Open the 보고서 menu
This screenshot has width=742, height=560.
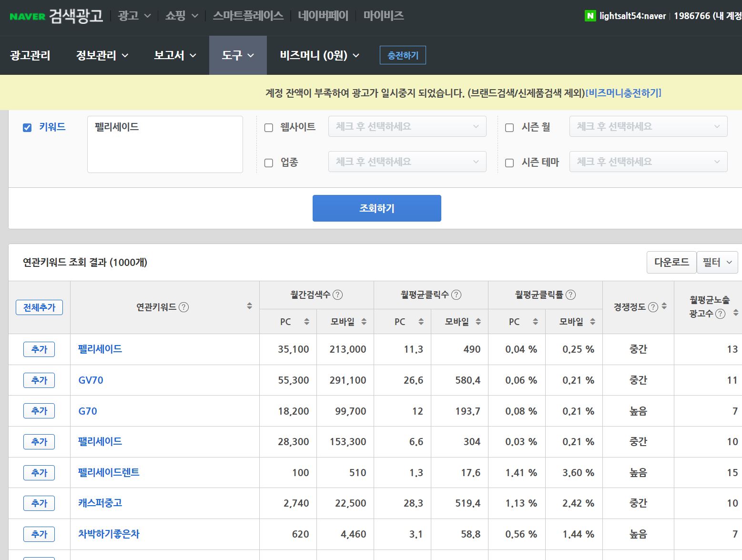click(175, 55)
